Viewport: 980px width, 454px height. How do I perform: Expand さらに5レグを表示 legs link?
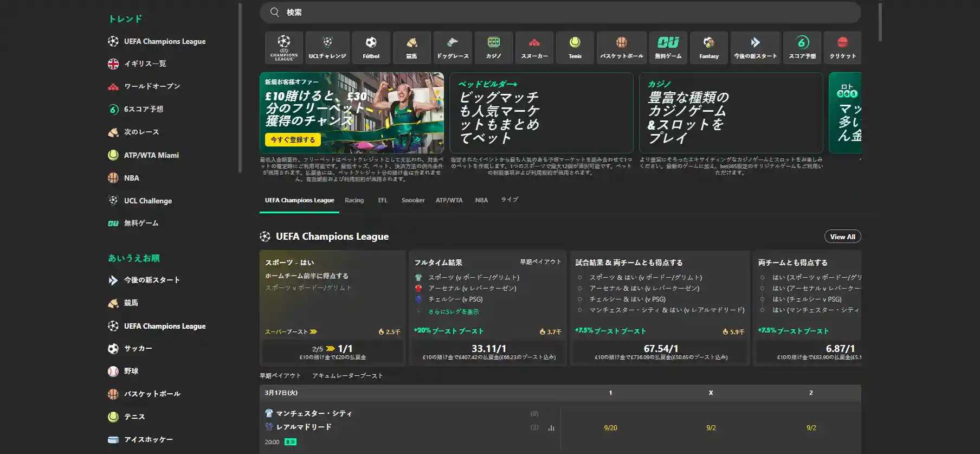click(454, 312)
